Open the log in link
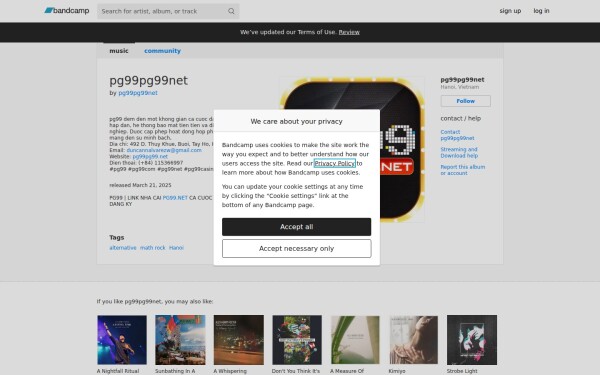The height and width of the screenshot is (375, 600). [x=541, y=11]
